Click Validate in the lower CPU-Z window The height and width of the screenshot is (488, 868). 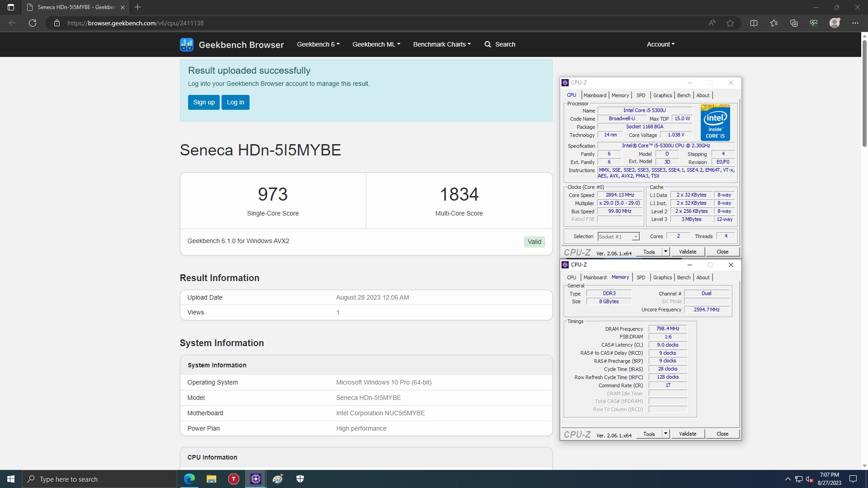[x=688, y=434]
